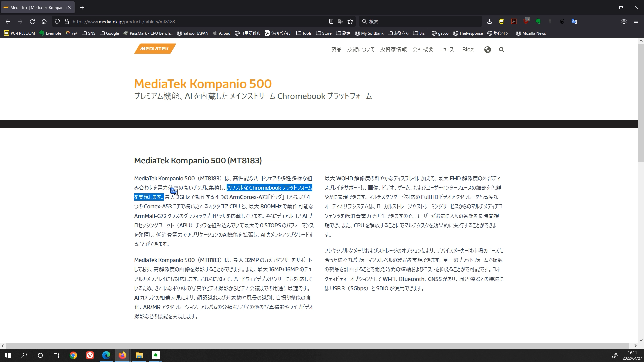Open the globe region selector on MediaTek site
This screenshot has height=362, width=644.
487,50
